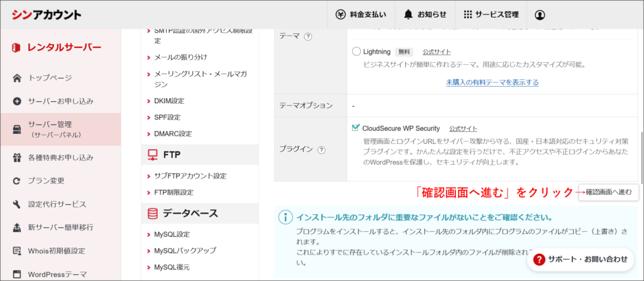Click the question icon in support button
The height and width of the screenshot is (281, 644).
539,259
